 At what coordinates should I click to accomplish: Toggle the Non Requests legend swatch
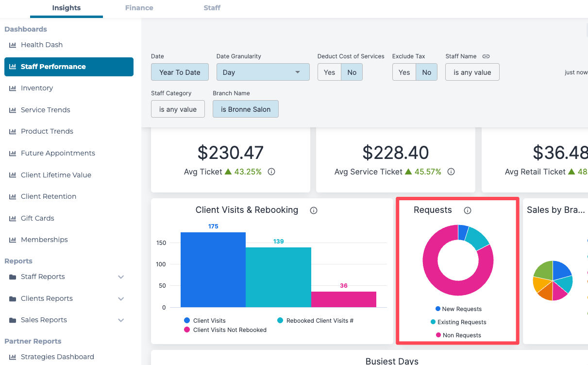click(x=438, y=335)
